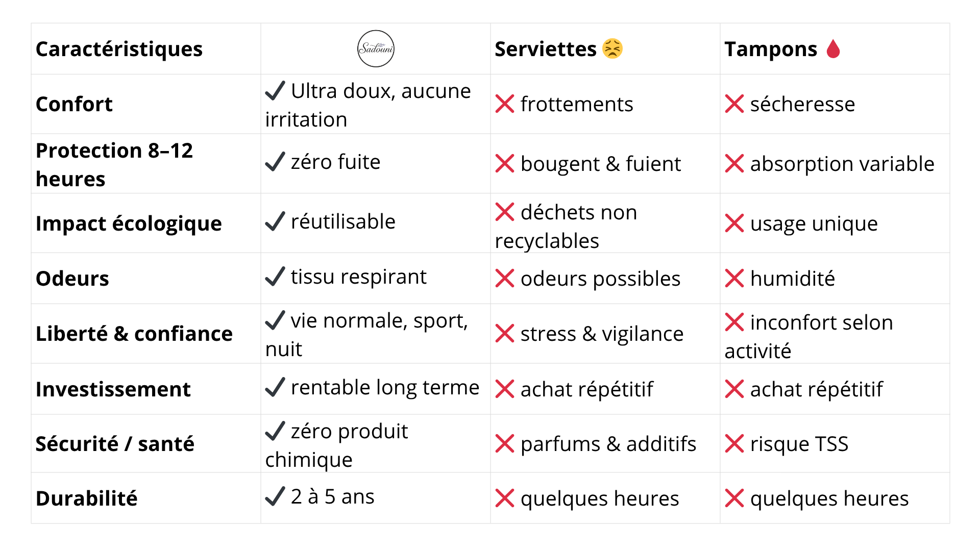
Task: Select the "Confort" row label
Action: tap(74, 104)
